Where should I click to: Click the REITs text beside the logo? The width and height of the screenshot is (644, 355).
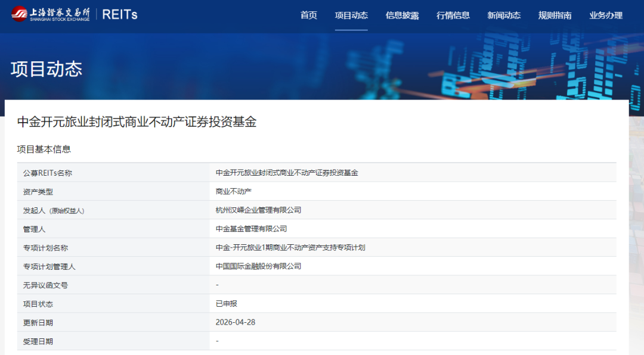coord(120,15)
